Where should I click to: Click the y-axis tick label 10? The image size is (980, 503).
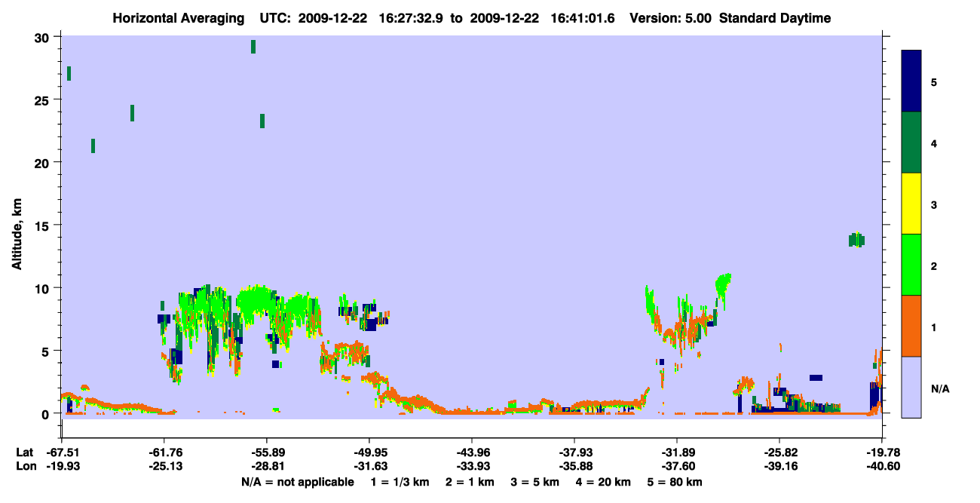43,288
